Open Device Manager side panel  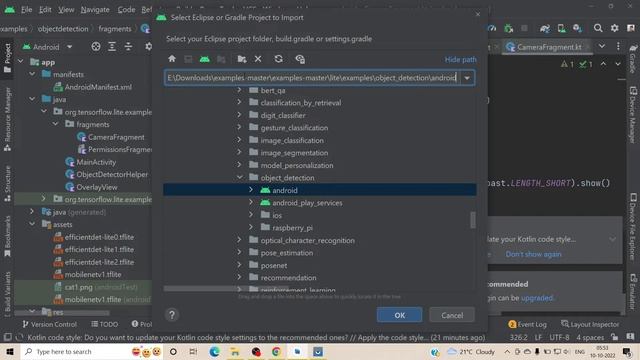tap(632, 115)
